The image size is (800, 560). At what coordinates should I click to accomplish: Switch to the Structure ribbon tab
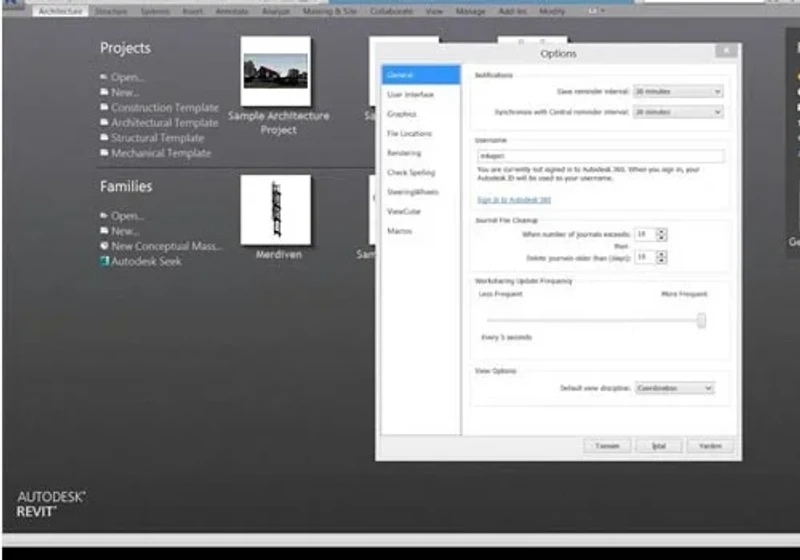pyautogui.click(x=111, y=11)
